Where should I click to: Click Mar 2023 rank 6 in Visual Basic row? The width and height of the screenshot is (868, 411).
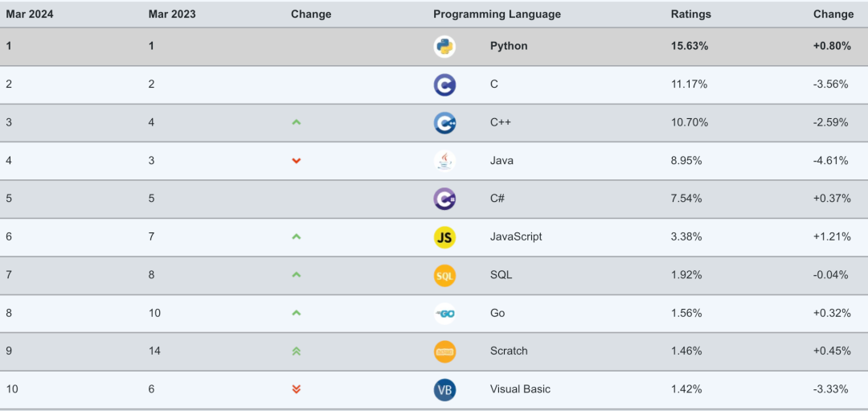tap(151, 388)
